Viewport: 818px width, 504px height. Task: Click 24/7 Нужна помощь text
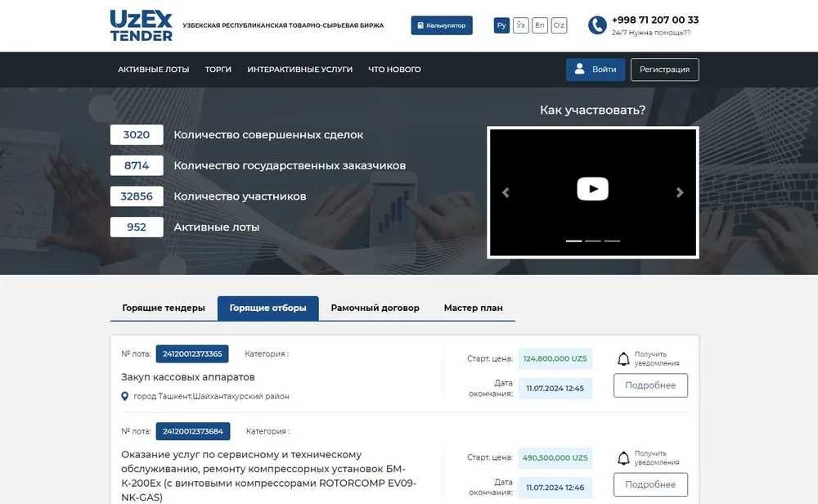point(651,33)
